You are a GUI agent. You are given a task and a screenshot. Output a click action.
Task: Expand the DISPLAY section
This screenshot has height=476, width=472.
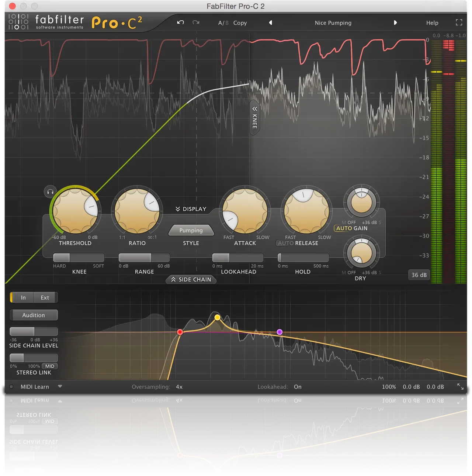click(191, 208)
